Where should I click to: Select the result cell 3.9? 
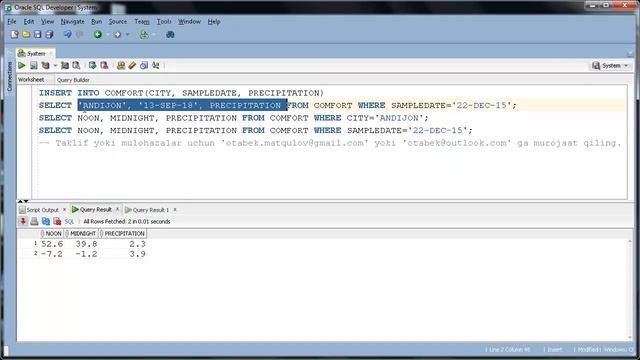click(x=137, y=254)
